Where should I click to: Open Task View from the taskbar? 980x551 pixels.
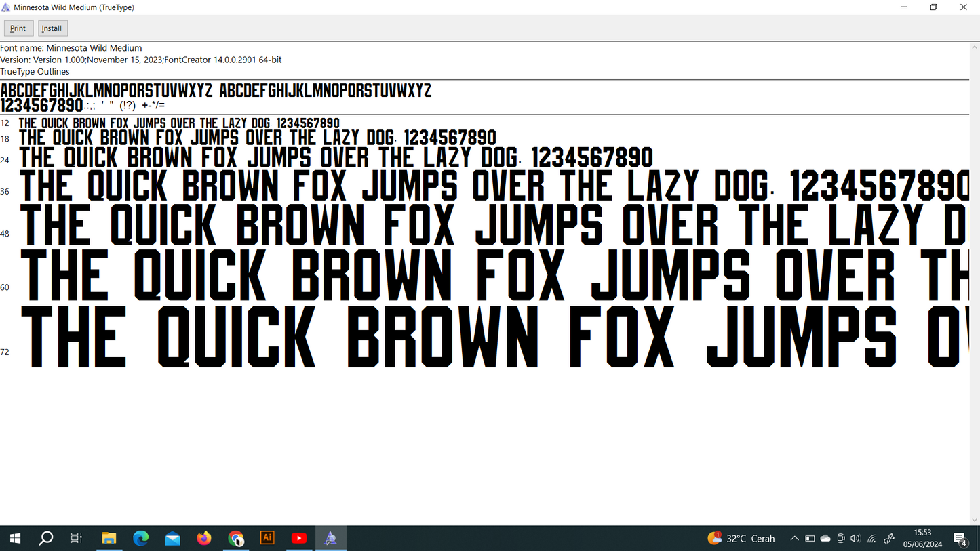point(77,538)
